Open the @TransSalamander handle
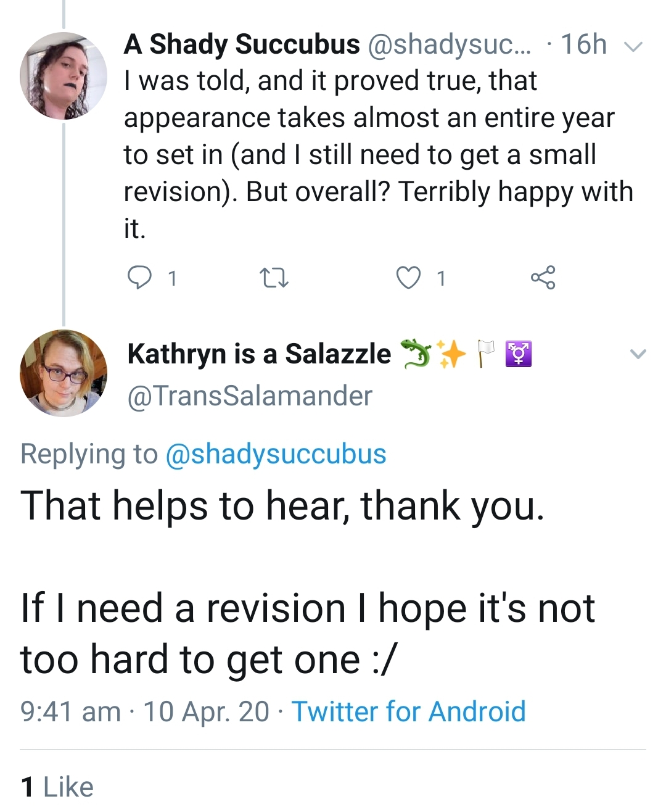The height and width of the screenshot is (812, 666). click(x=250, y=396)
